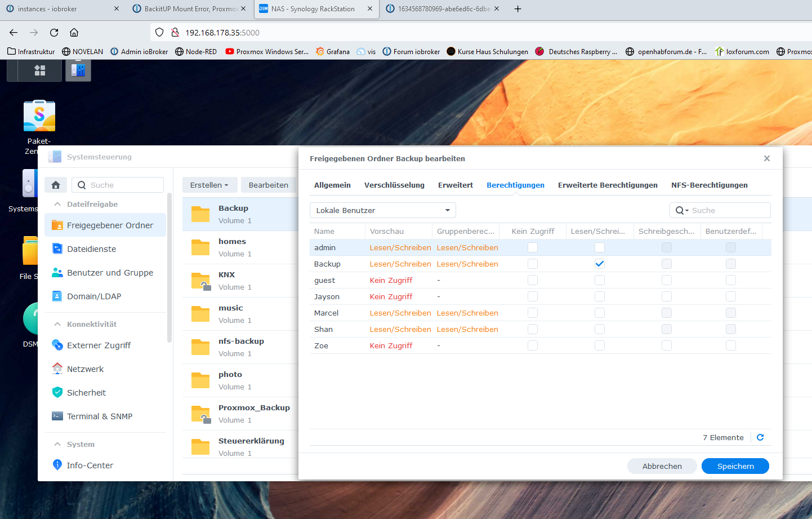Open Info-Center in sidebar
The image size is (812, 519).
105,465
